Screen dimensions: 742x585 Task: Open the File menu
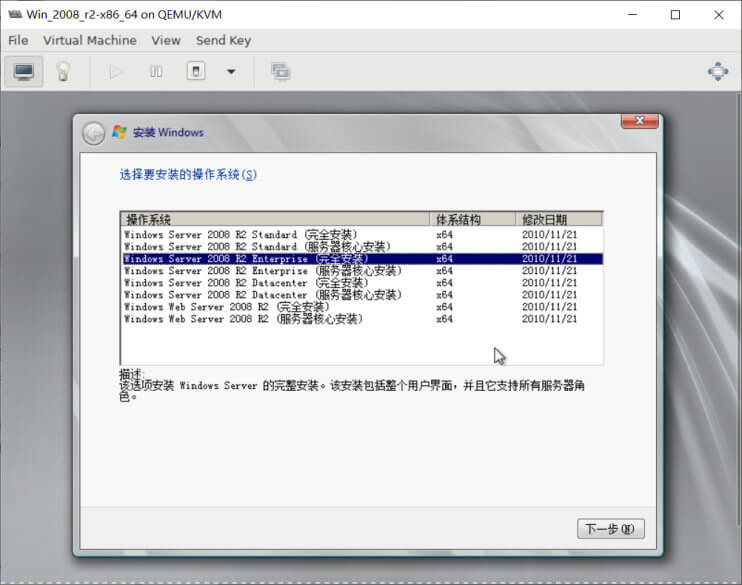point(18,40)
